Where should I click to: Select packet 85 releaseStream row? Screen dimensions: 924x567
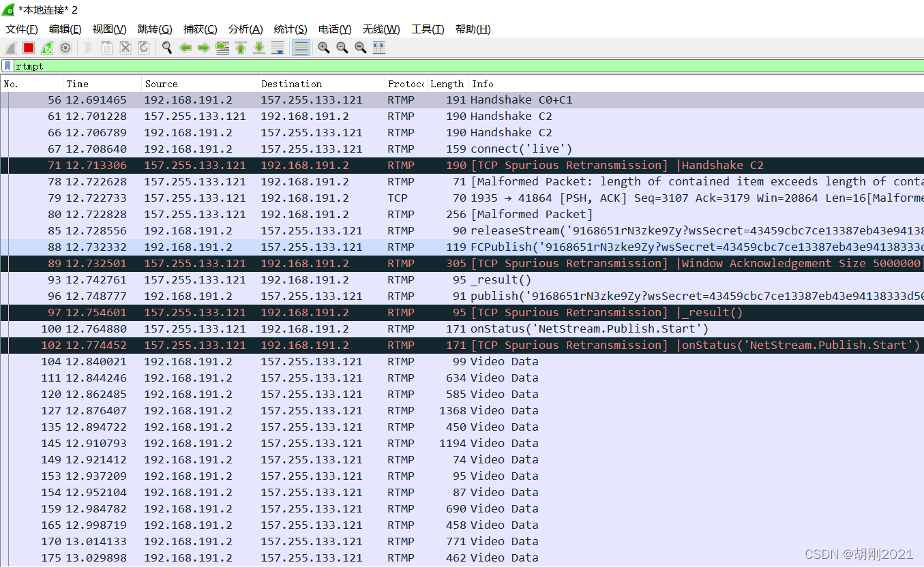coord(462,231)
